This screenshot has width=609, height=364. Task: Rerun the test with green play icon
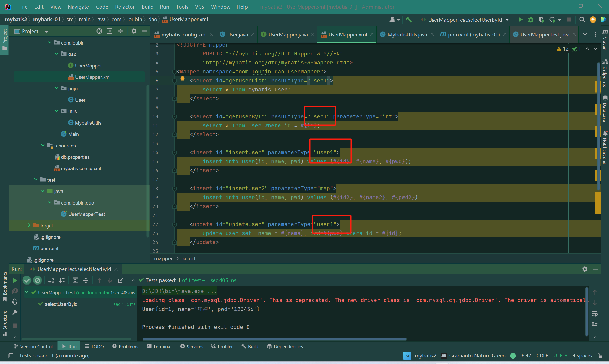click(x=15, y=280)
